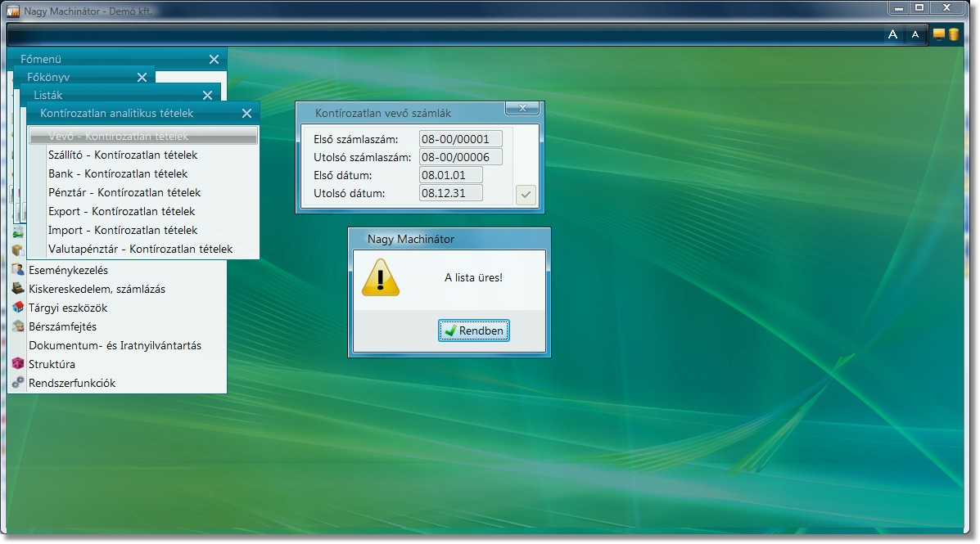Select Vevő - Kontírozatlan tételek
This screenshot has width=980, height=544.
[x=143, y=136]
